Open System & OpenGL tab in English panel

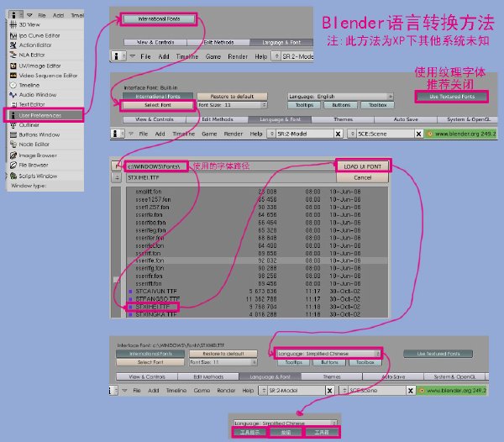tap(469, 119)
